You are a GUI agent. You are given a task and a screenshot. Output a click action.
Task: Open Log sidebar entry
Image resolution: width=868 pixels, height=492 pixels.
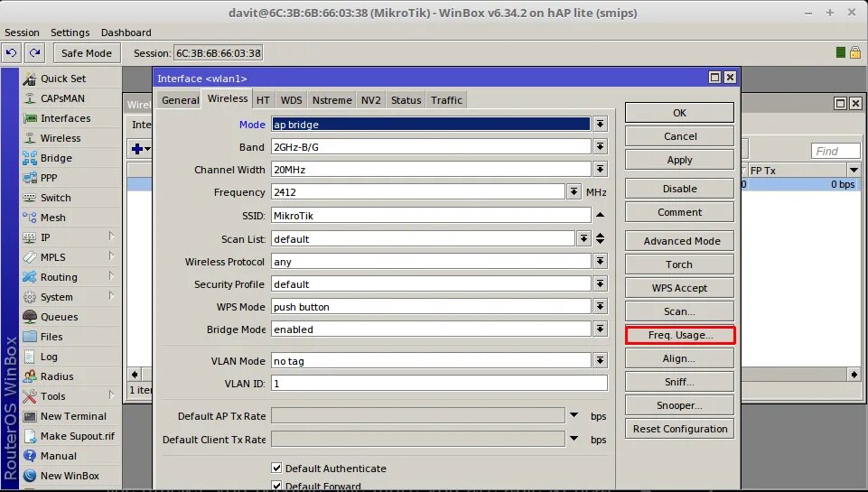pos(70,357)
